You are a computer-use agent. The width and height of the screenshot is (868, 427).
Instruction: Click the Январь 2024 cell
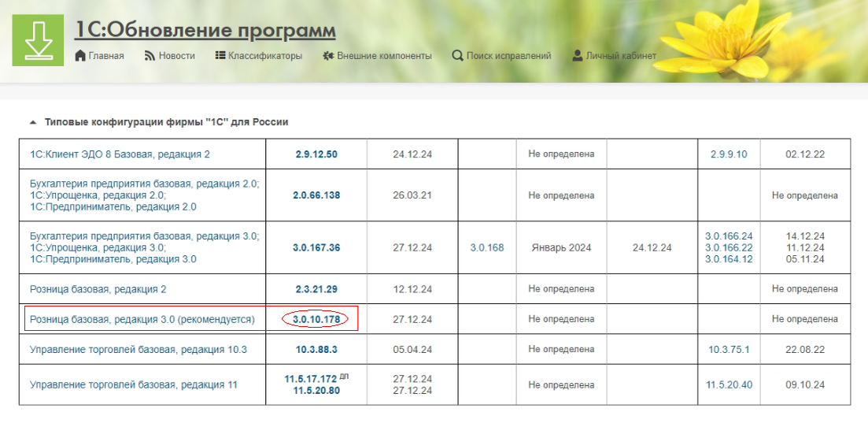(561, 248)
